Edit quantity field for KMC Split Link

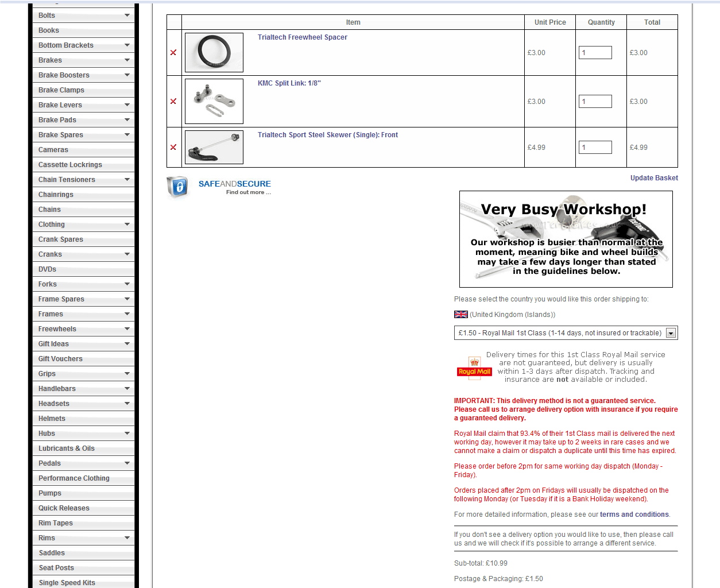coord(595,102)
